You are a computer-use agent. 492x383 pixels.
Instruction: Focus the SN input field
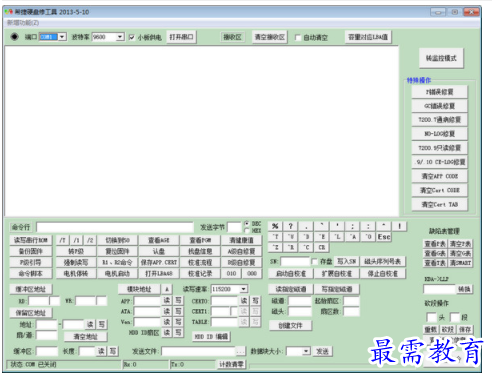(295, 262)
